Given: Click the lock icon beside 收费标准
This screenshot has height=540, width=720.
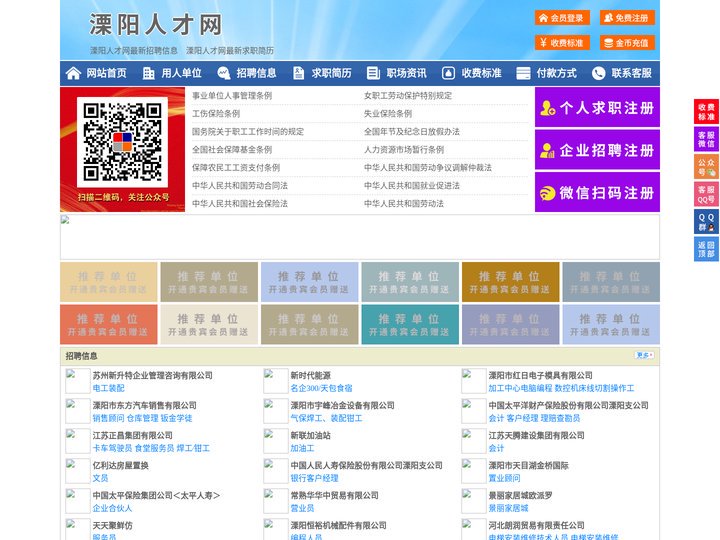Looking at the screenshot, I should coord(448,73).
